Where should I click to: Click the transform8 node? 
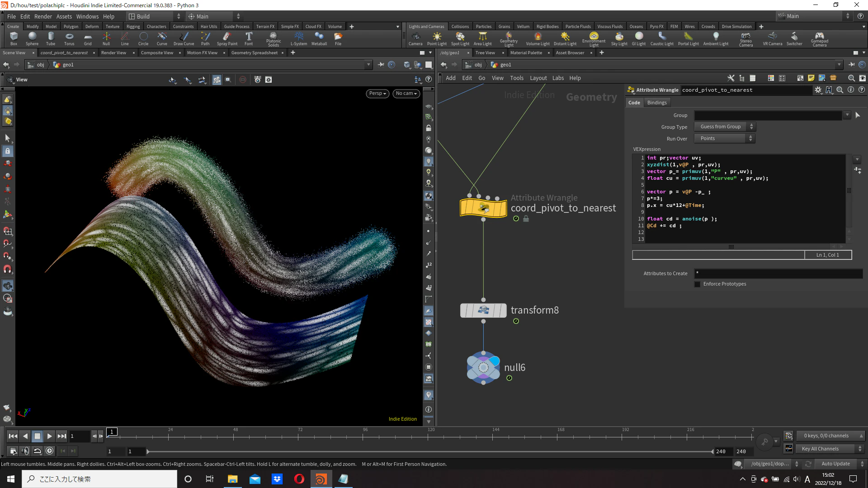[483, 310]
